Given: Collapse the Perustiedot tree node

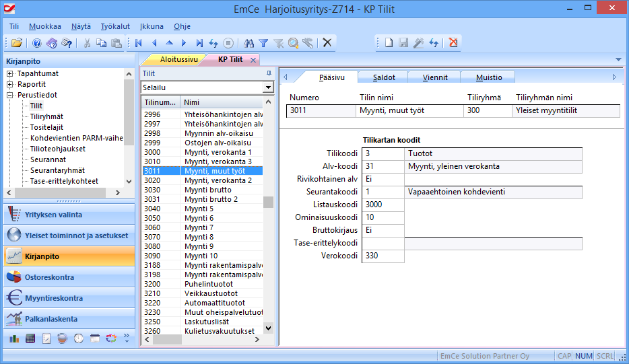Looking at the screenshot, I should point(9,96).
